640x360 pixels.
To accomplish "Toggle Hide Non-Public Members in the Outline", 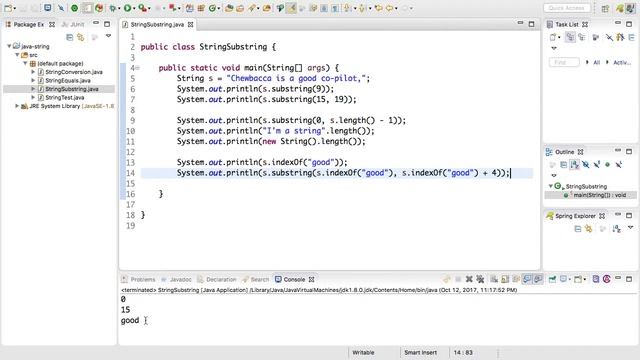I will 608,164.
